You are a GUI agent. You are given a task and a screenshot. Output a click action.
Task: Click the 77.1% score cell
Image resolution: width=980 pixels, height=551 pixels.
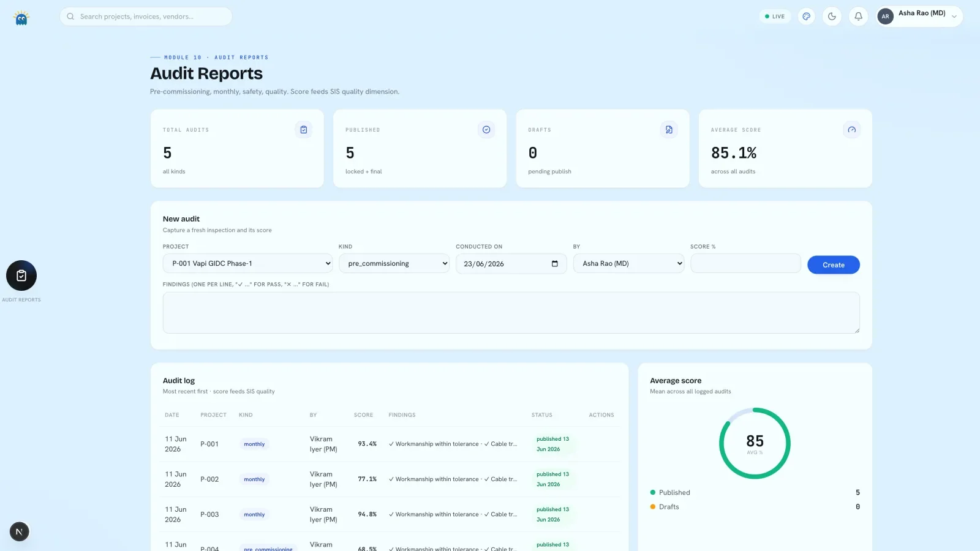[x=367, y=479]
